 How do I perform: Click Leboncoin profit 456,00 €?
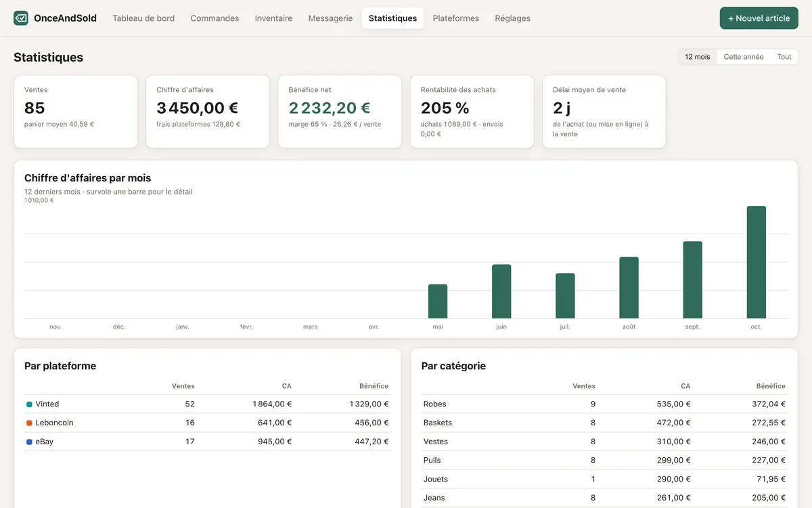[x=371, y=423]
